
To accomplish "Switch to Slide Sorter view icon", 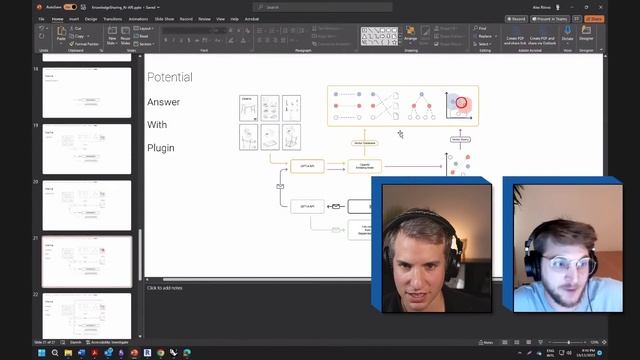I will (x=517, y=342).
